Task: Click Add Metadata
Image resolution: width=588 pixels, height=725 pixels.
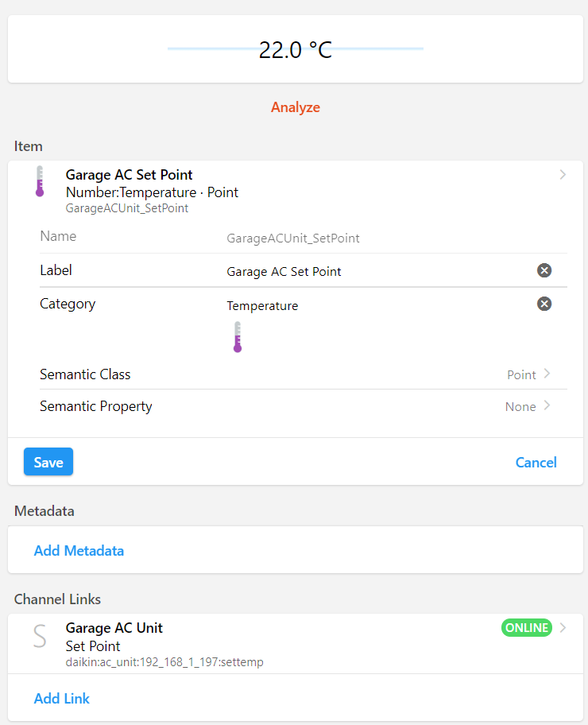Action: [x=79, y=551]
